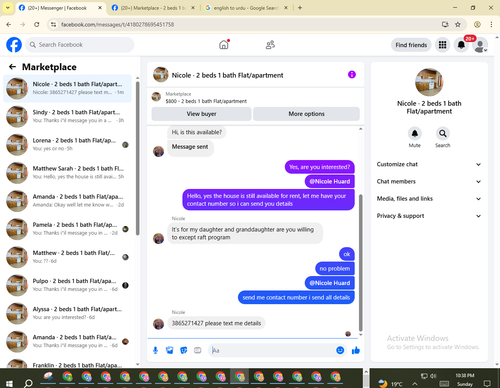The image size is (500, 388).
Task: Open the notifications bell icon
Action: pos(461,45)
